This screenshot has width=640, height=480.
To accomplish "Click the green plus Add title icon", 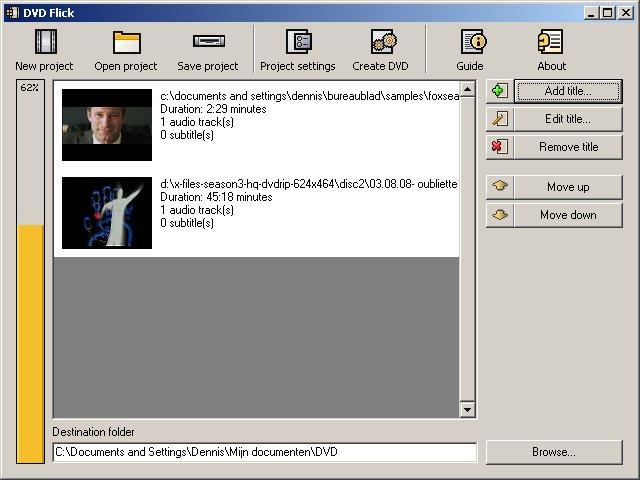I will click(500, 91).
